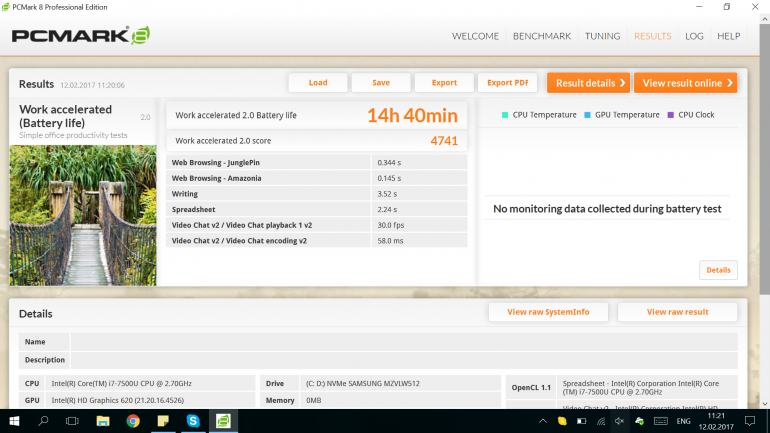770x433 pixels.
Task: Click the vertical scrollbar thumb
Action: click(764, 160)
